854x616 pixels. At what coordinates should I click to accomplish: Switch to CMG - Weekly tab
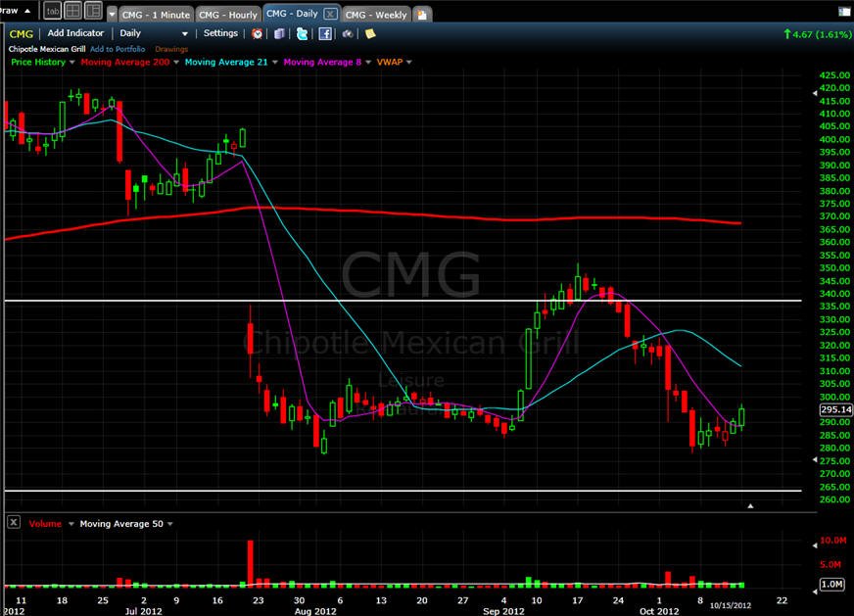pos(376,15)
